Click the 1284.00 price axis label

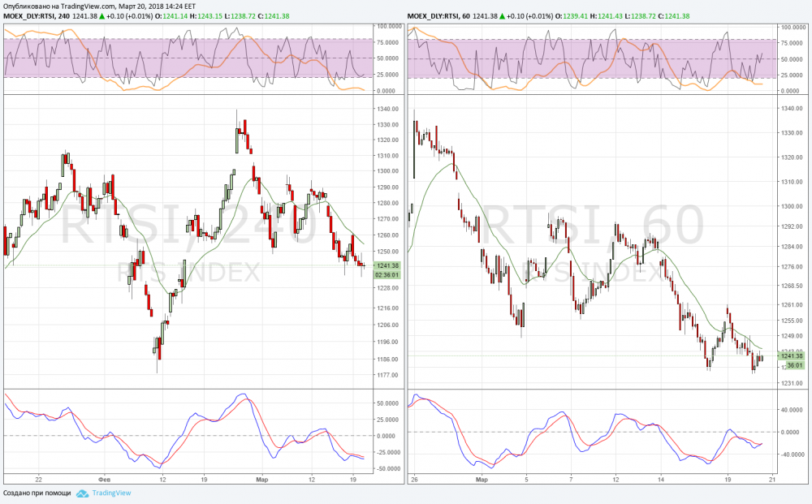pos(793,247)
